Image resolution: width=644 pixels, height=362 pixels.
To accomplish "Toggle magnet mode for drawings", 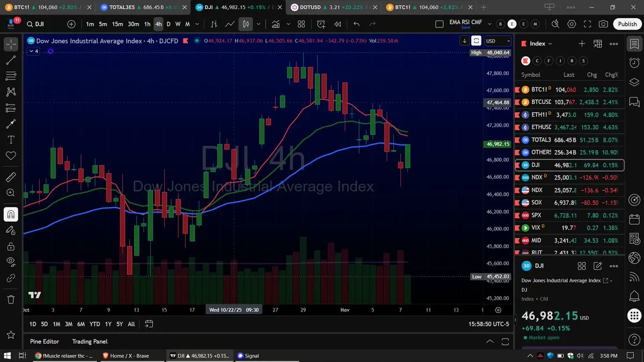I will click(11, 215).
